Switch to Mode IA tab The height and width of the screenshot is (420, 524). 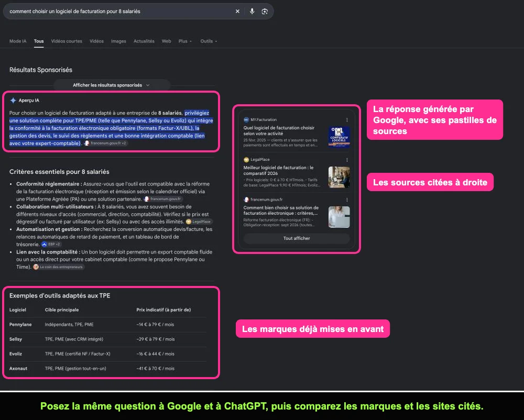coord(18,41)
